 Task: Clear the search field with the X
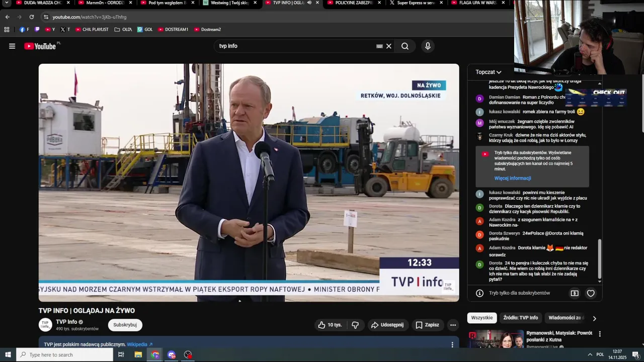pyautogui.click(x=388, y=46)
